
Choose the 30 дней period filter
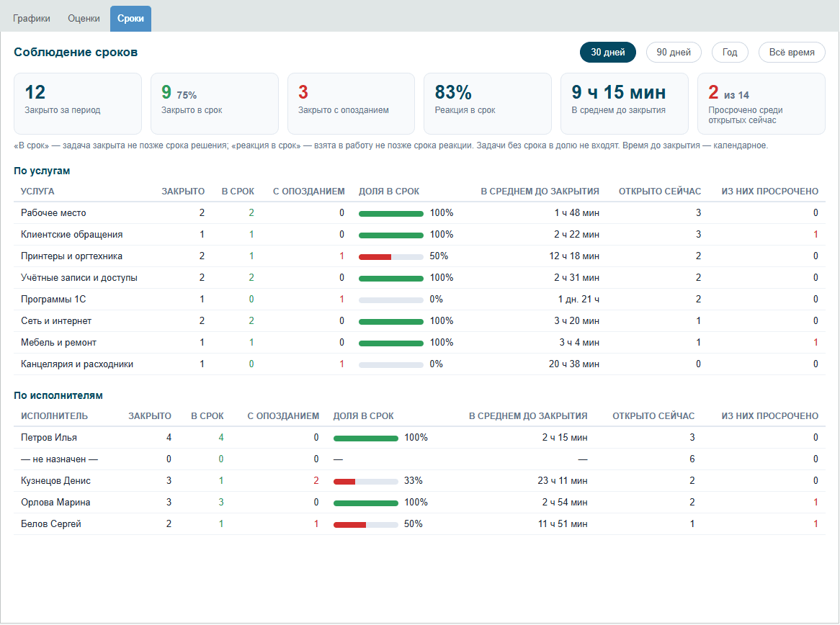click(607, 52)
